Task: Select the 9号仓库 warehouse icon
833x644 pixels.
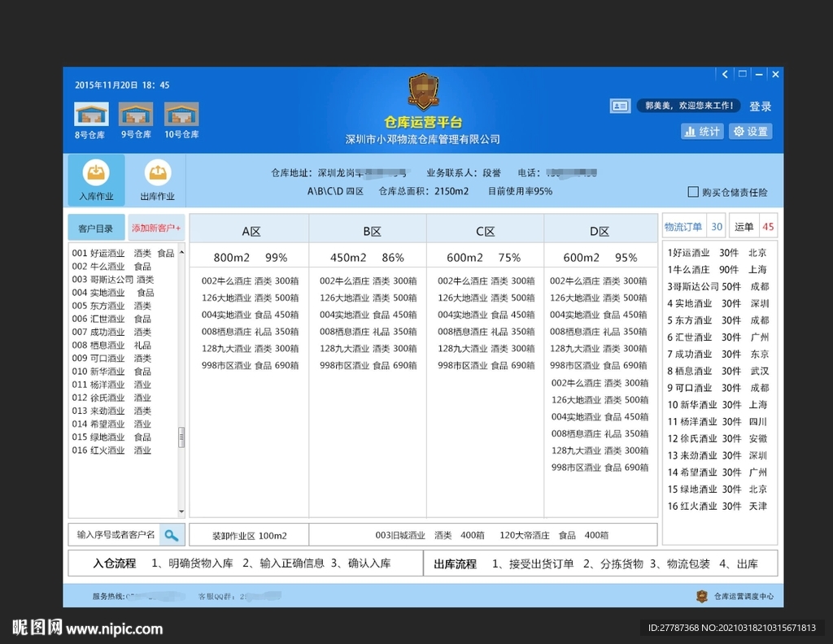Action: [x=136, y=115]
